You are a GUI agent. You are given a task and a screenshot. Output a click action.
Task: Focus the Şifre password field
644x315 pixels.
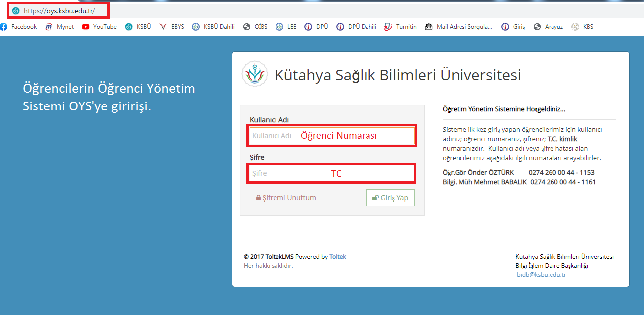(332, 173)
